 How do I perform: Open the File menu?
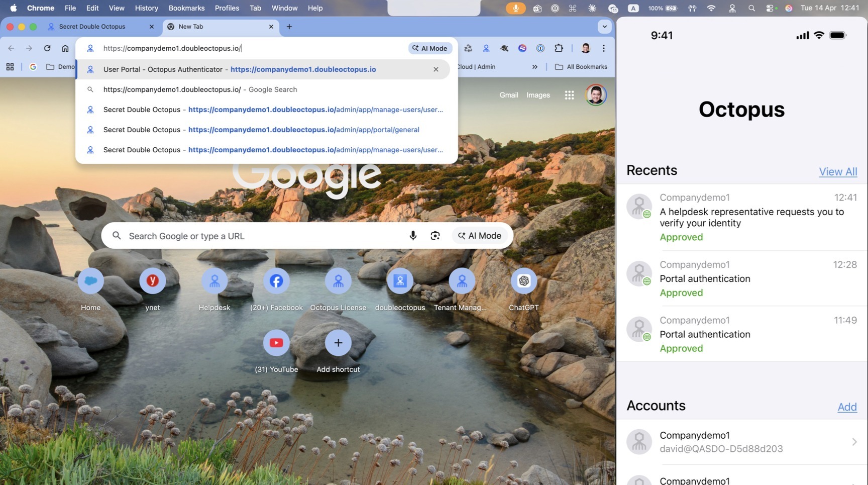[x=70, y=8]
